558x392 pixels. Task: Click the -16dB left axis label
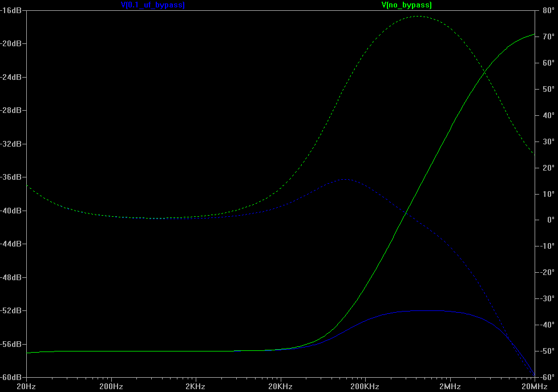point(11,10)
